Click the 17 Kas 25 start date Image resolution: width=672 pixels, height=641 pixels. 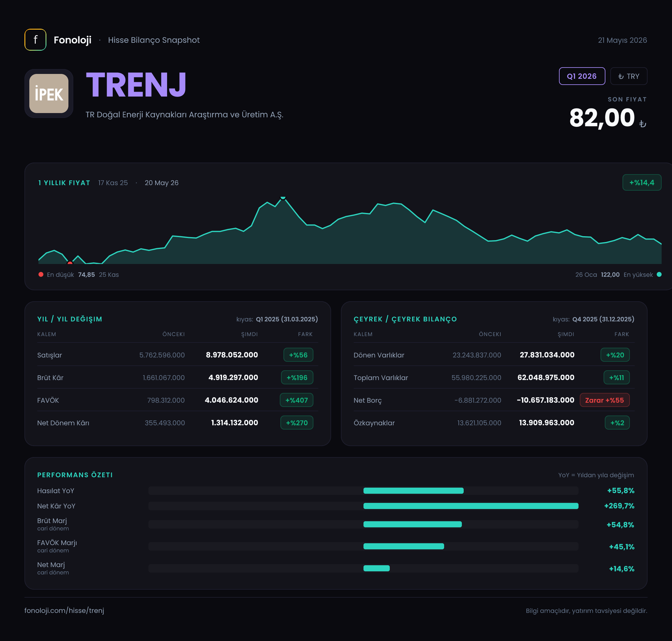(x=113, y=183)
